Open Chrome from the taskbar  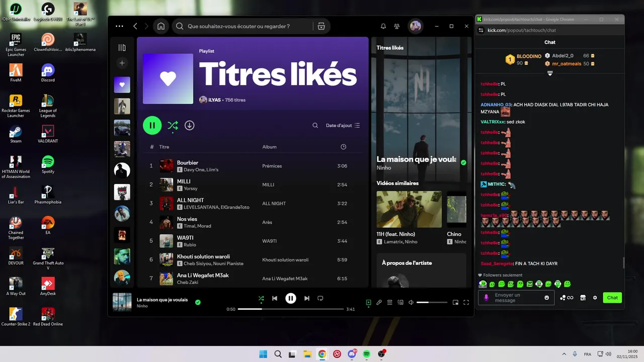click(x=322, y=354)
